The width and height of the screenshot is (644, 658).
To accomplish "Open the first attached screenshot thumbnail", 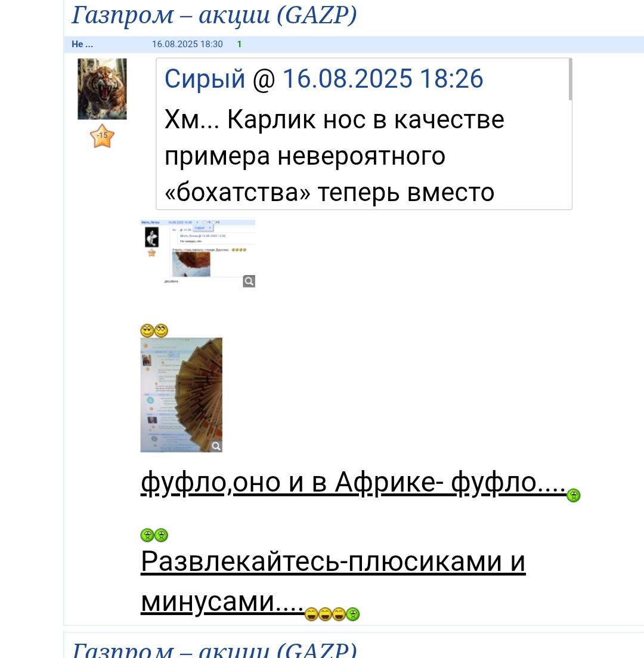I will point(197,253).
